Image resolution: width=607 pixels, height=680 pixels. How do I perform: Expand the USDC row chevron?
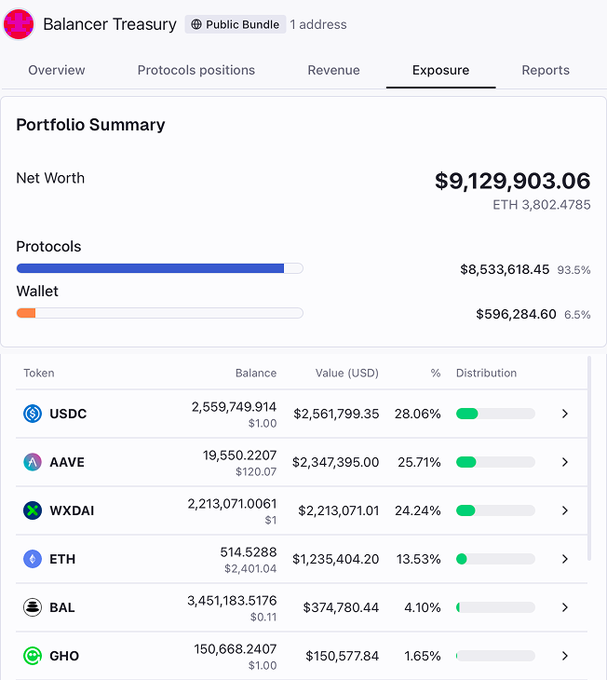click(565, 414)
